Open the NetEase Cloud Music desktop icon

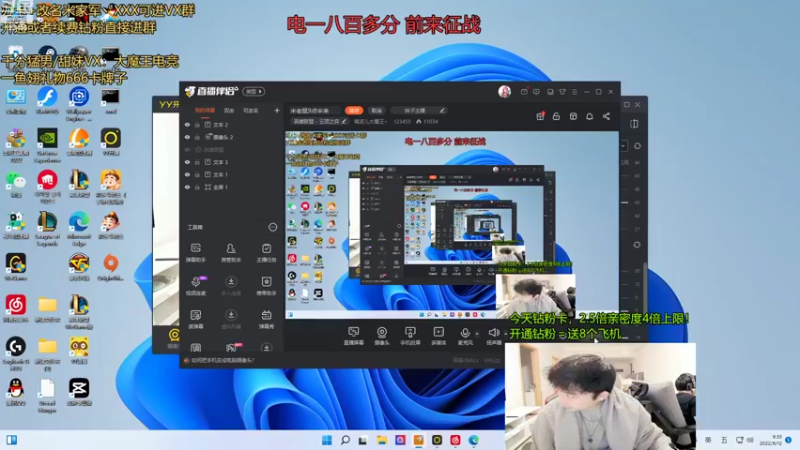pyautogui.click(x=16, y=309)
